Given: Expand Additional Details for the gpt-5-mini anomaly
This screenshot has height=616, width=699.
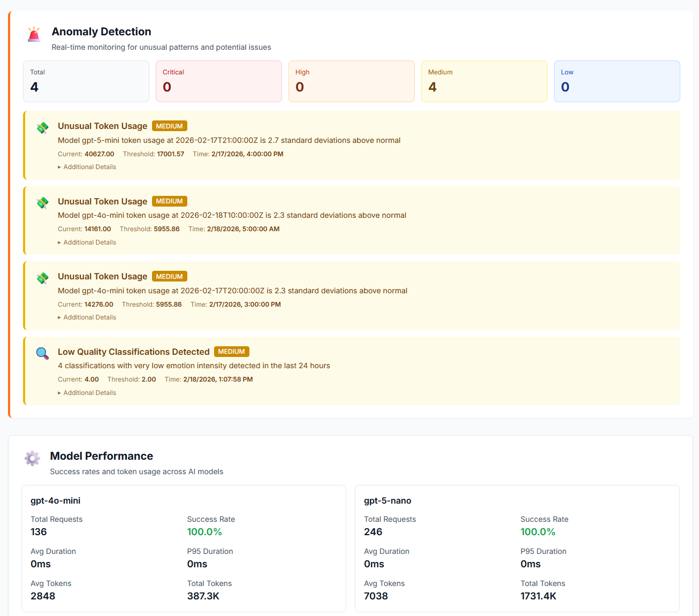Looking at the screenshot, I should pos(87,167).
